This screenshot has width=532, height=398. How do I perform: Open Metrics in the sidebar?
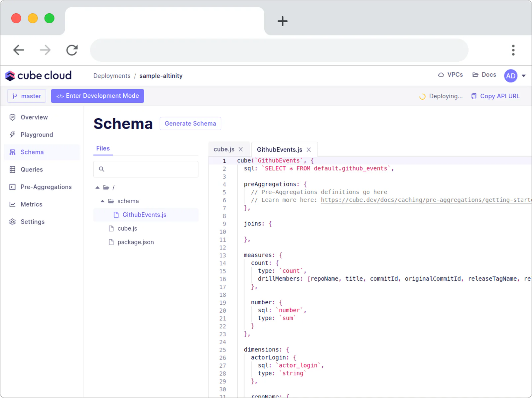click(32, 204)
